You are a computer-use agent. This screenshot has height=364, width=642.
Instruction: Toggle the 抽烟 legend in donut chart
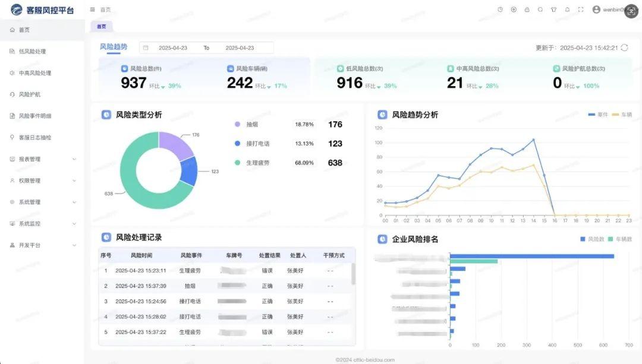tap(247, 124)
